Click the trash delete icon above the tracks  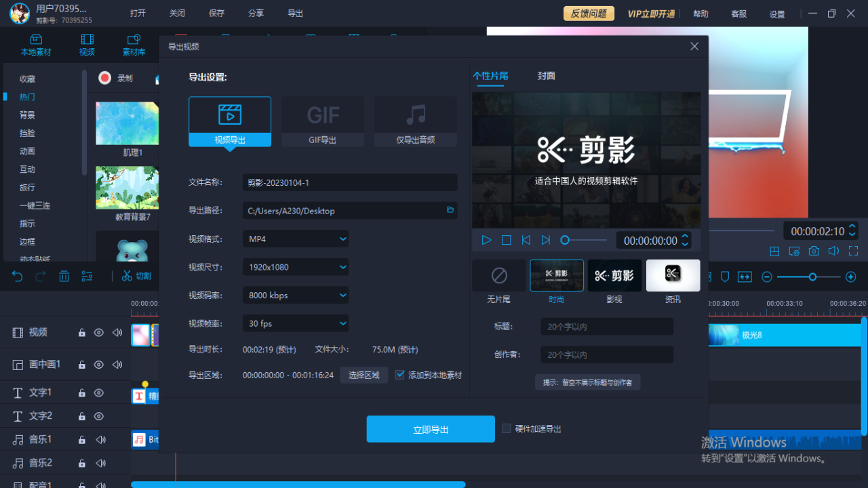[x=64, y=277]
